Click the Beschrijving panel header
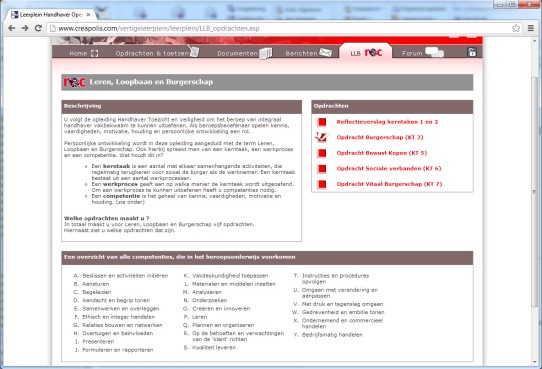Viewport: 542px width, 369px height. pos(181,107)
